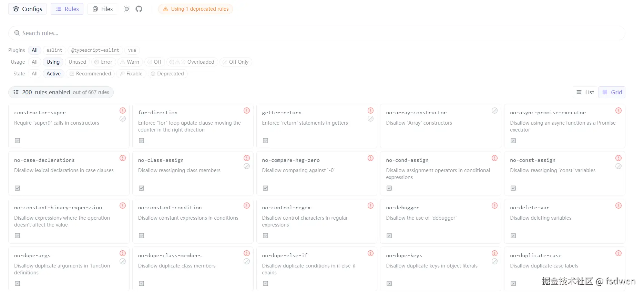Image resolution: width=644 pixels, height=294 pixels.
Task: Click the off icon on constructor-super card
Action: click(x=123, y=119)
